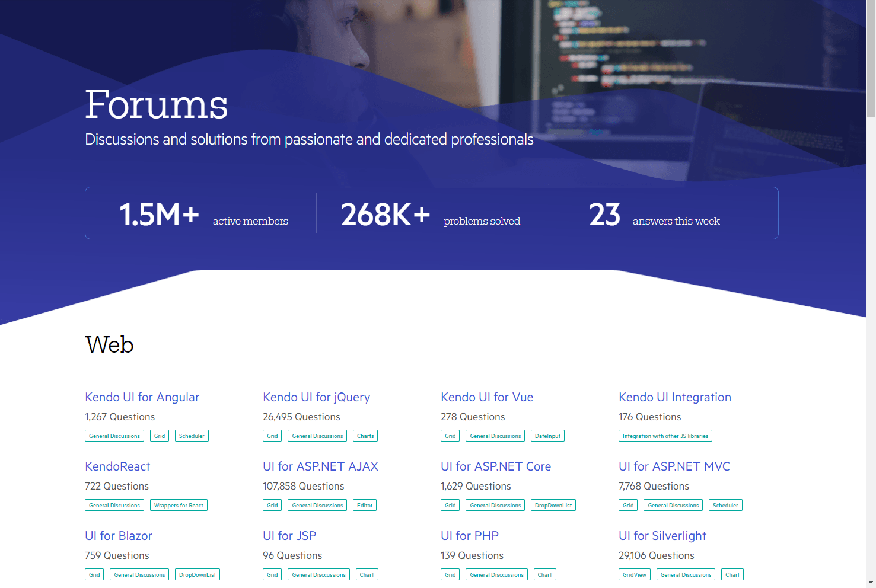Open the UI for ASP.NET AJAX forum

[x=320, y=466]
